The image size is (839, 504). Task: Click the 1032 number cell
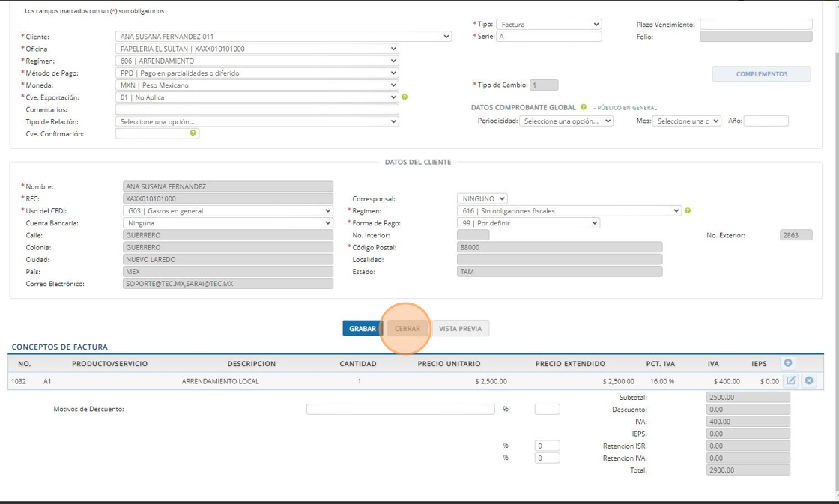pyautogui.click(x=19, y=381)
